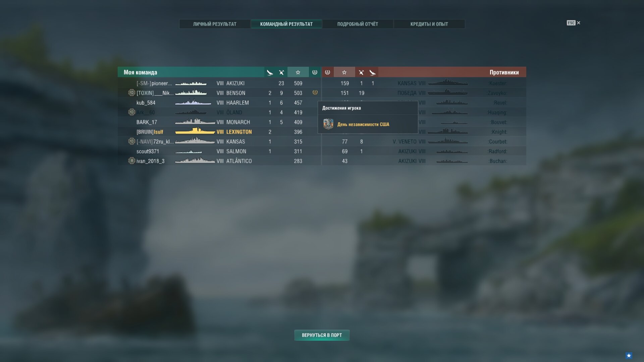Switch to the Подробный отчёт tab
Viewport: 644px width, 362px height.
coord(358,24)
